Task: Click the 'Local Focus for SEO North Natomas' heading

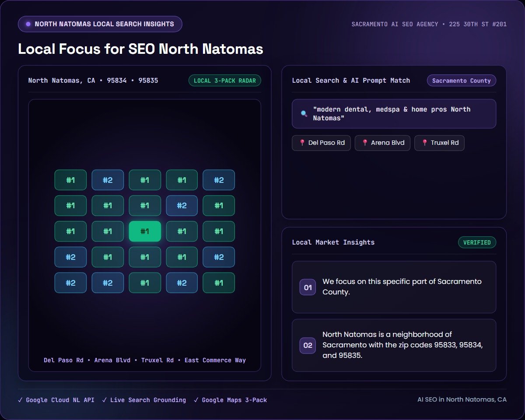Action: point(140,49)
